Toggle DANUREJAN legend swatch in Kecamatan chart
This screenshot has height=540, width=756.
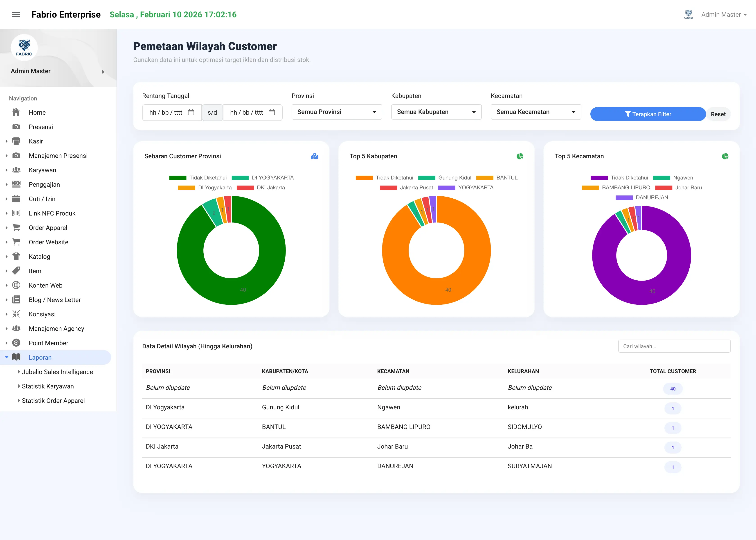pyautogui.click(x=624, y=197)
